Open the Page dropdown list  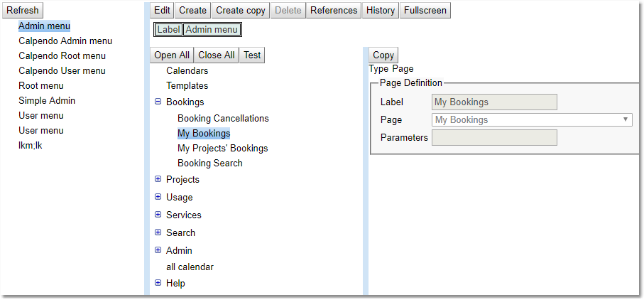point(626,120)
